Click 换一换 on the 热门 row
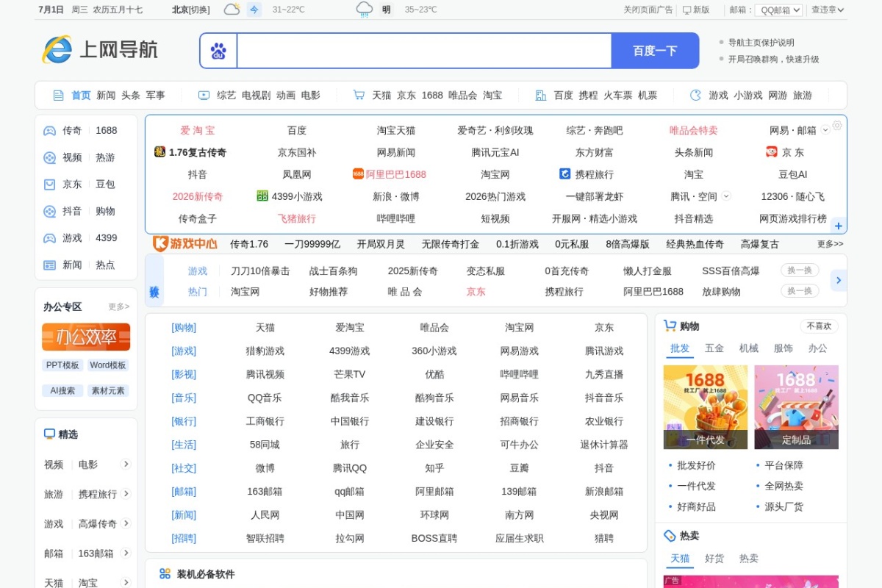This screenshot has height=588, width=882. [x=800, y=291]
